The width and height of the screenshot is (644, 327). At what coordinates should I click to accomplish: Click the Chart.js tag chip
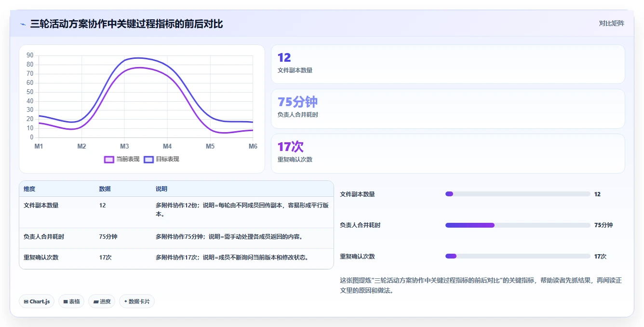pos(37,301)
